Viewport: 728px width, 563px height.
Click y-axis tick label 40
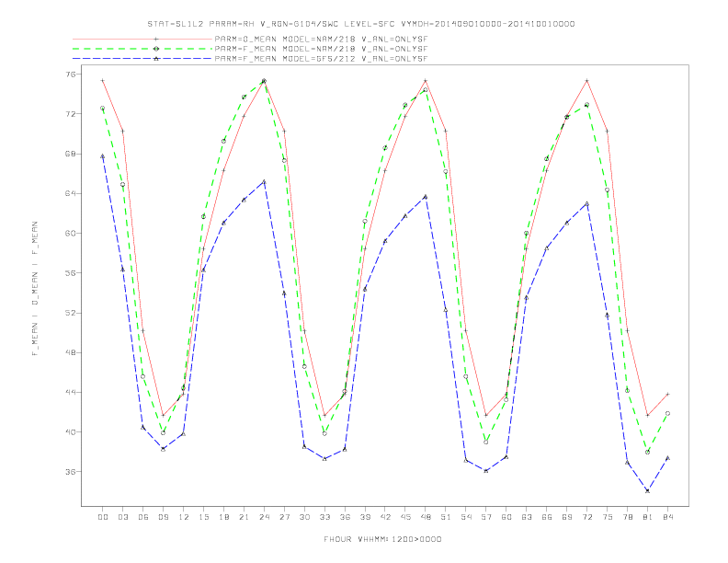coord(72,432)
